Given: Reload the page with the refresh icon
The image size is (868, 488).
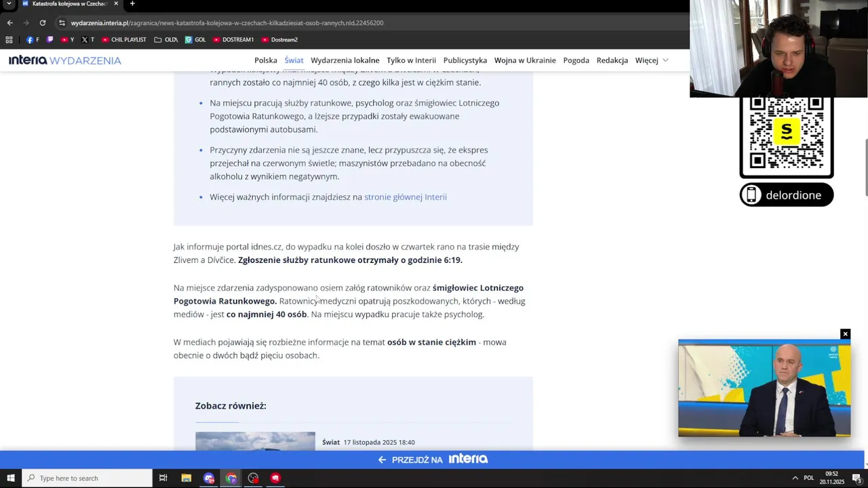Looking at the screenshot, I should (x=42, y=22).
